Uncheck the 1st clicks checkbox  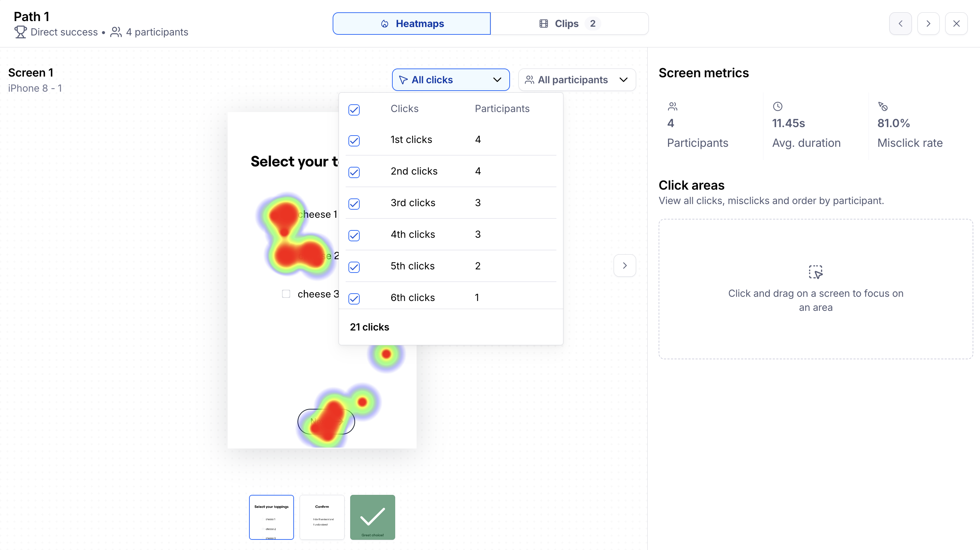click(354, 140)
